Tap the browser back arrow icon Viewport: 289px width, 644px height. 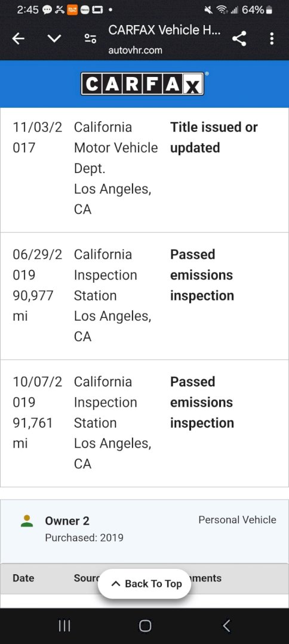[18, 39]
